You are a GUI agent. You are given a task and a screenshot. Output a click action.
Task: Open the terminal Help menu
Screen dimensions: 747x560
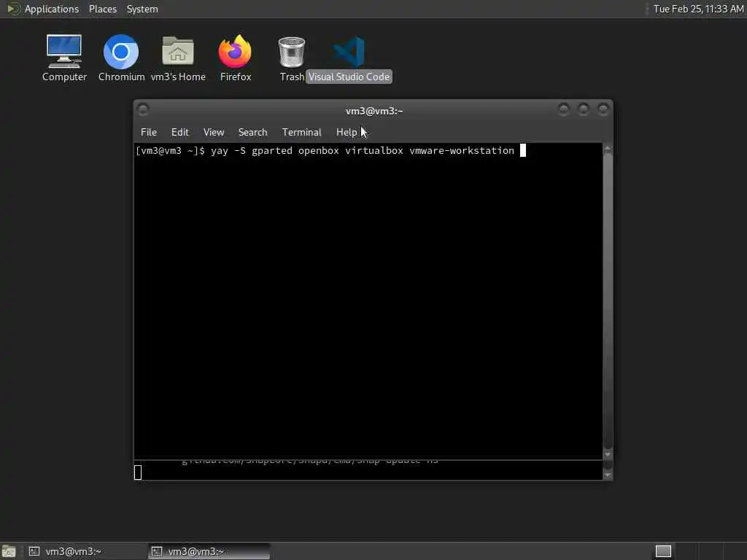click(347, 133)
